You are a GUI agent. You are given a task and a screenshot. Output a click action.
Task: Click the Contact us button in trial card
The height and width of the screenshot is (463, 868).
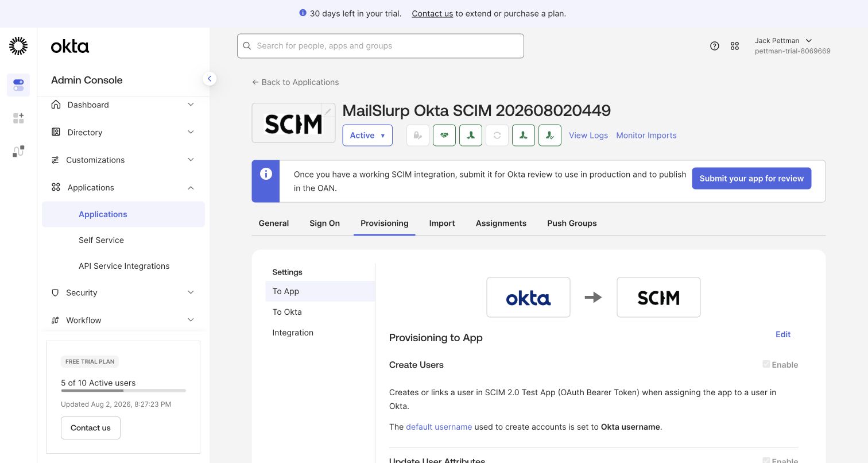point(91,428)
